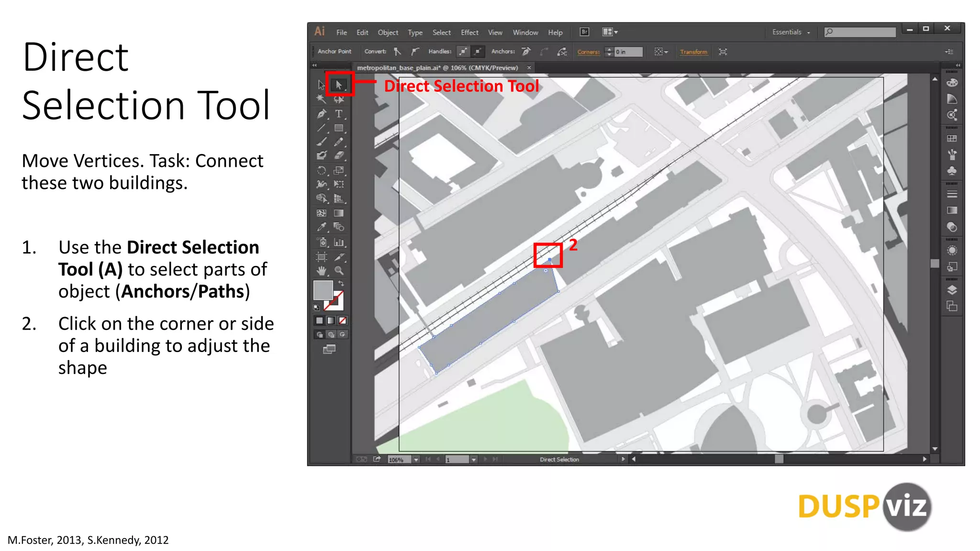Screen dimensions: 980x551
Task: Open the Edit menu
Action: (362, 33)
